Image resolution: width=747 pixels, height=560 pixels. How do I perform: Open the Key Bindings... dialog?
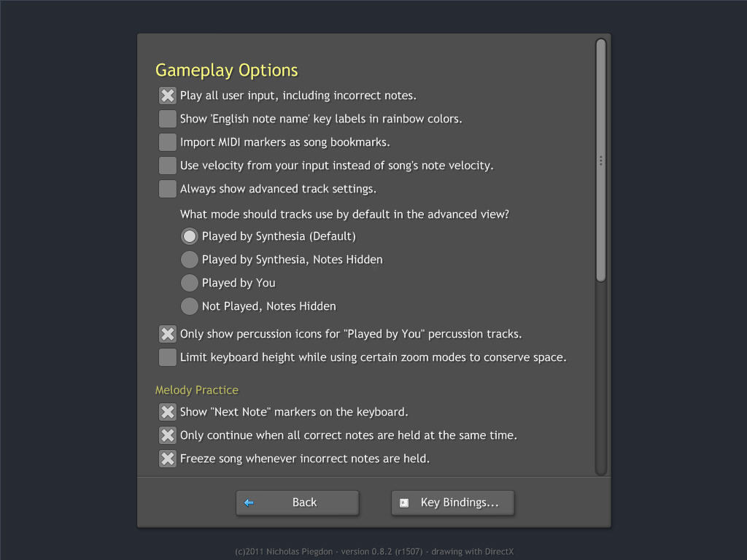click(453, 502)
